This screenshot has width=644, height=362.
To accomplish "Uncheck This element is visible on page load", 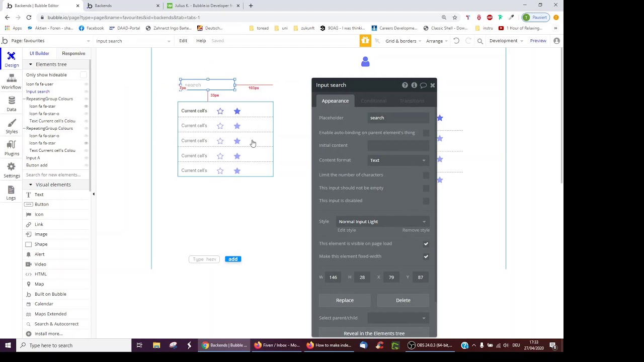I will (426, 244).
